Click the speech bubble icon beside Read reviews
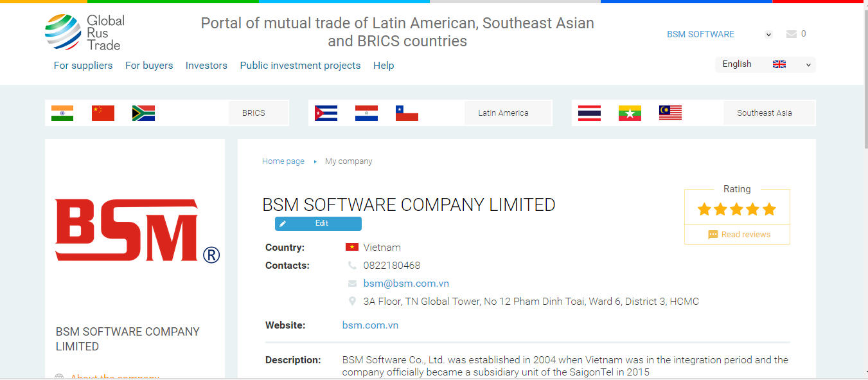 click(x=713, y=235)
